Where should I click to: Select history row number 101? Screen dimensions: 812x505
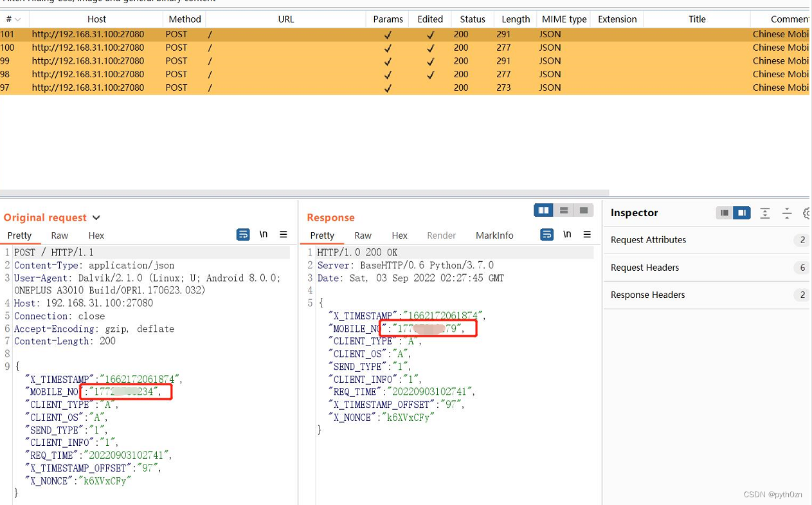point(404,34)
